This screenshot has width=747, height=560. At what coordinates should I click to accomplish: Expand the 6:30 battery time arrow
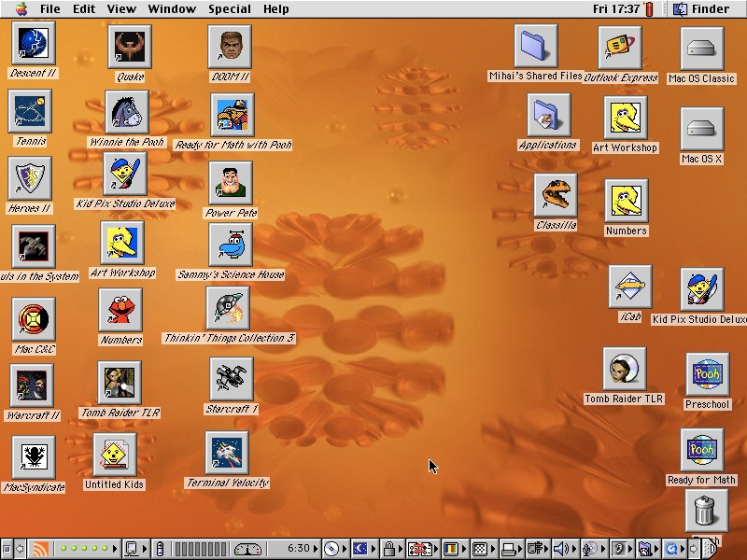click(x=316, y=549)
